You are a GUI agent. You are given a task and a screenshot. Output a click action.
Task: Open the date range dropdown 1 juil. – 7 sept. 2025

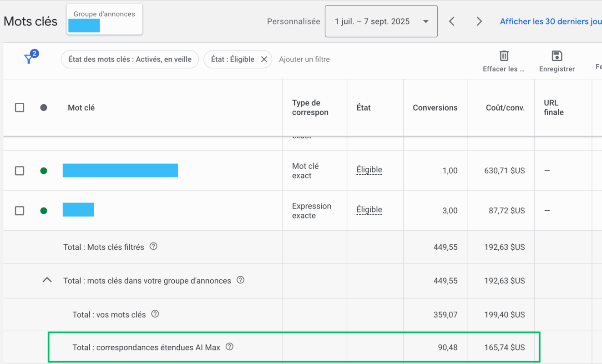pos(381,21)
